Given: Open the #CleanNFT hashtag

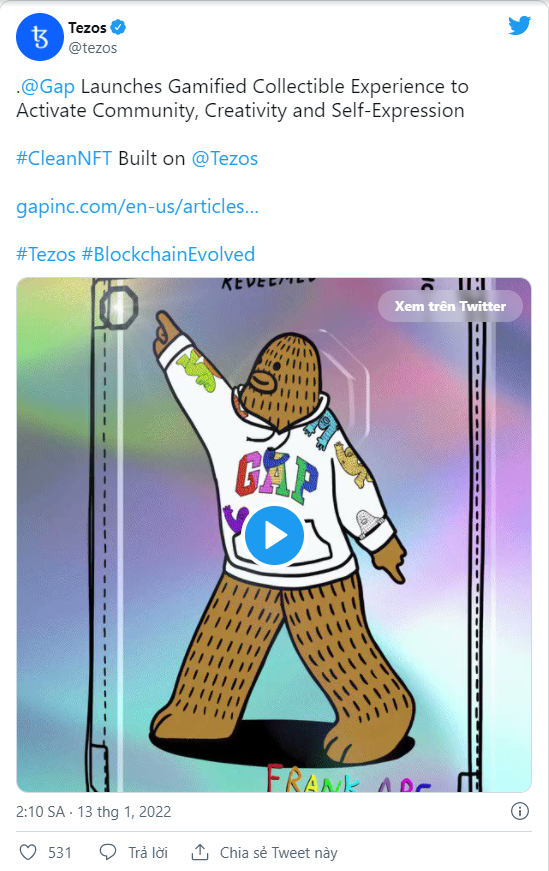Looking at the screenshot, I should [64, 158].
